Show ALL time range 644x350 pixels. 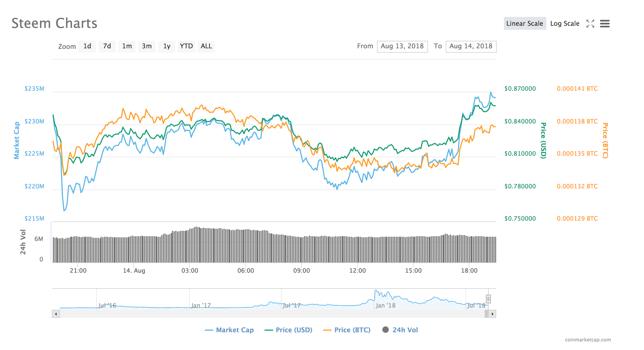(x=206, y=46)
